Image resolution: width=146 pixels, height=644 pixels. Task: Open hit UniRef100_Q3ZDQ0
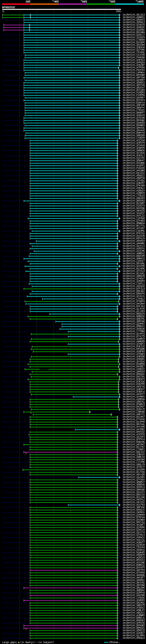pyautogui.click(x=133, y=30)
